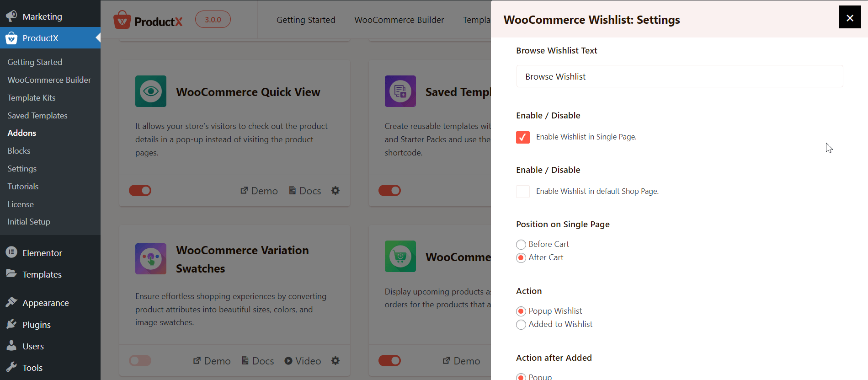Screen dimensions: 868x380
Task: Click the Marketing megaphone icon
Action: [x=11, y=16]
